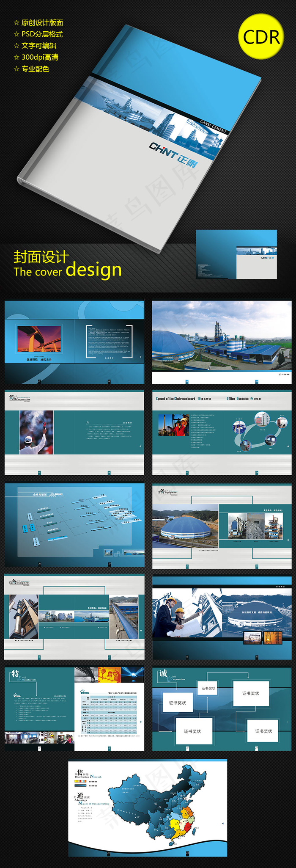Open the aerial cement factory photo spread
The image size is (296, 868).
tap(222, 342)
